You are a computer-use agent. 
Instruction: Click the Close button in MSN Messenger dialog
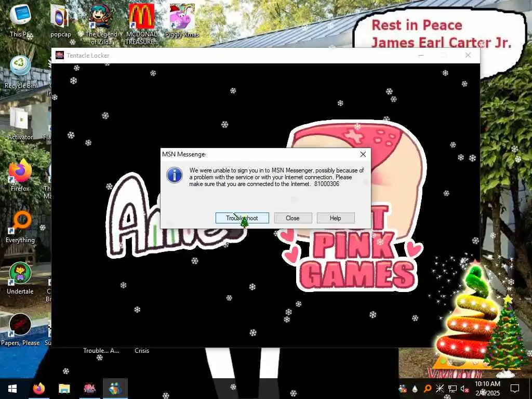[293, 218]
